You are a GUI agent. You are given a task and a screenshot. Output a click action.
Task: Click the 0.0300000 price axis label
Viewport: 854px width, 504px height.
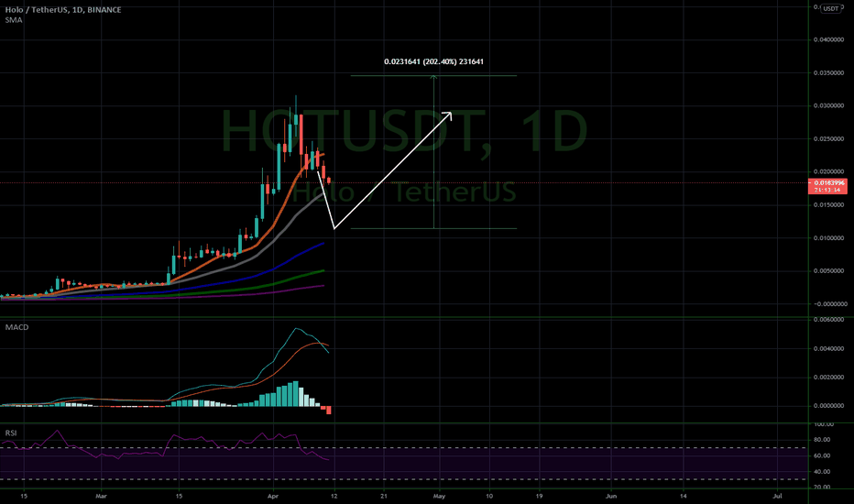click(828, 105)
